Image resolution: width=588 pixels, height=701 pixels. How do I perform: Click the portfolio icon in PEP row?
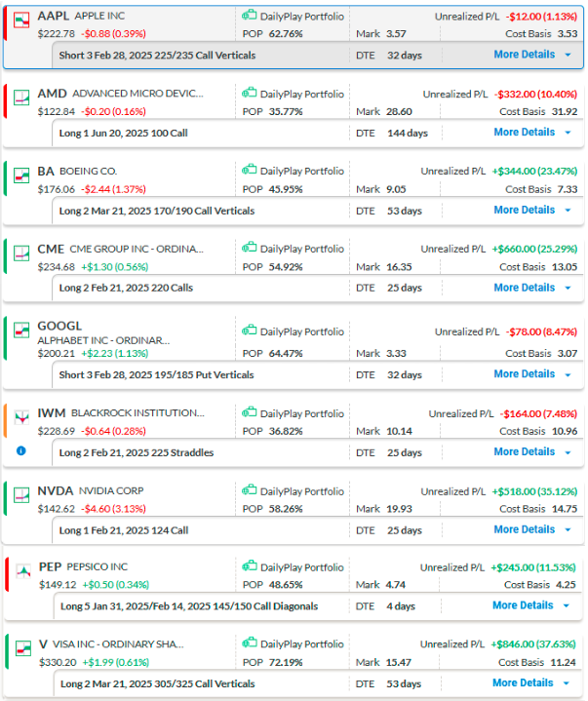(250, 566)
